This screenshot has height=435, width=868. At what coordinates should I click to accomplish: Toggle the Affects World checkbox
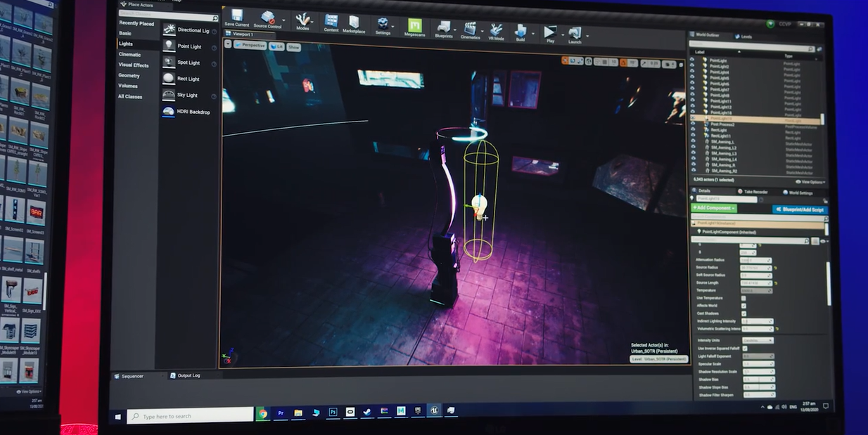pyautogui.click(x=743, y=306)
